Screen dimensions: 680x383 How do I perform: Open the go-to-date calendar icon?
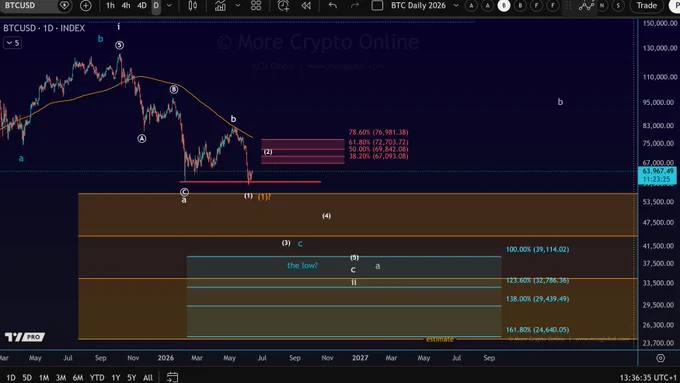point(172,377)
